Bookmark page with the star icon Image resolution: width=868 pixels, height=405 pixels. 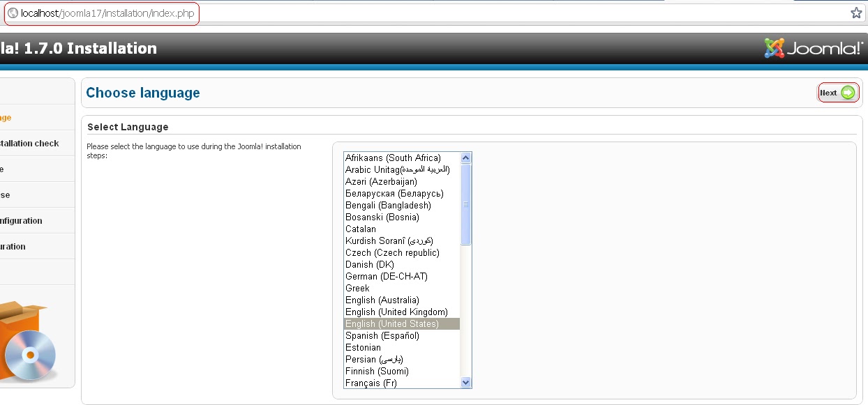click(856, 13)
